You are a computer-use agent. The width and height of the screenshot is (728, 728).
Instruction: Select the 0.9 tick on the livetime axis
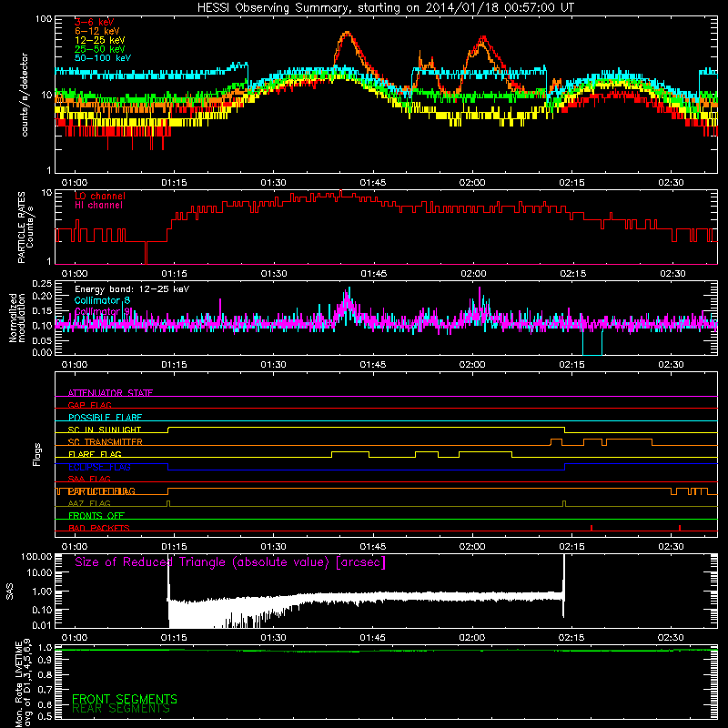pos(45,661)
